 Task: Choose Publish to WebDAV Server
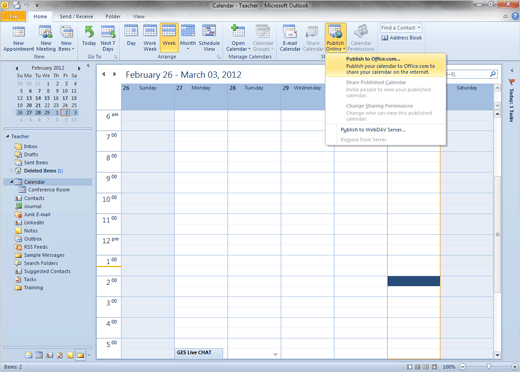[373, 130]
